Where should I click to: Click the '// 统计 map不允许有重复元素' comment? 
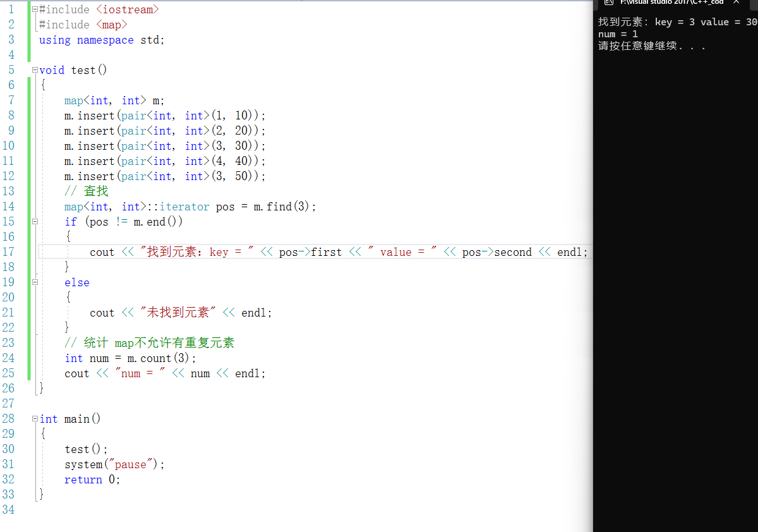coord(150,343)
